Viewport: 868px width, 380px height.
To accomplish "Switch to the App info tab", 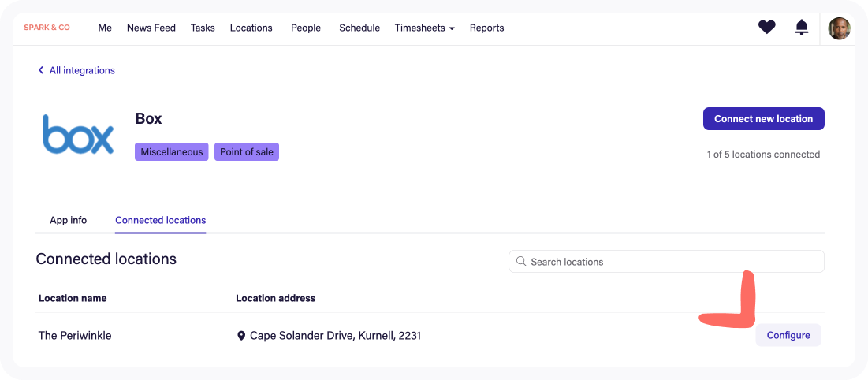I will 68,220.
